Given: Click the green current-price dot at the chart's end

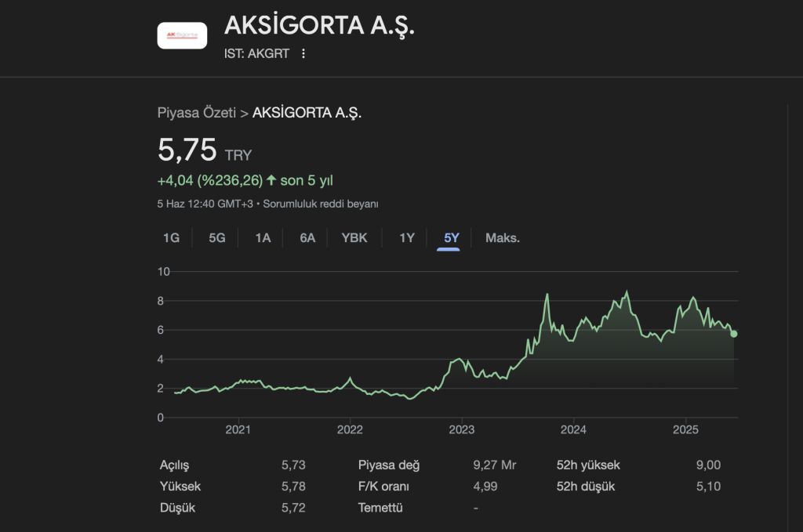Looking at the screenshot, I should [x=734, y=334].
